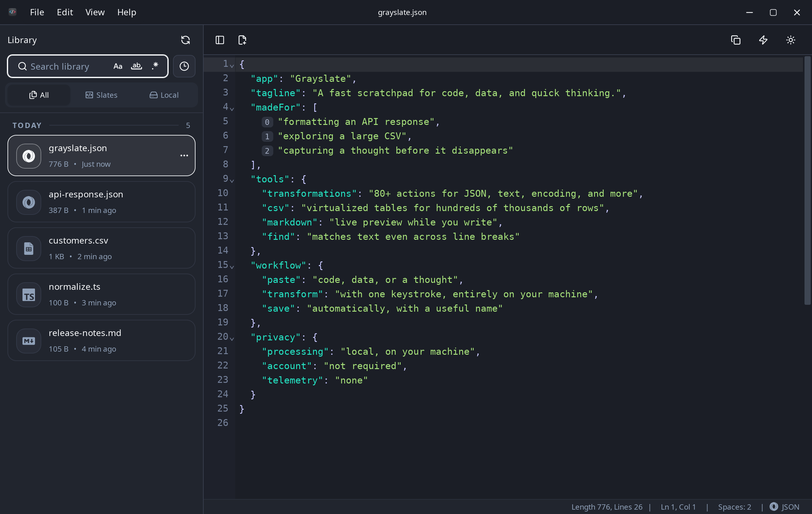Viewport: 812px width, 514px height.
Task: Click the "tagline" key on line 3
Action: [x=275, y=93]
